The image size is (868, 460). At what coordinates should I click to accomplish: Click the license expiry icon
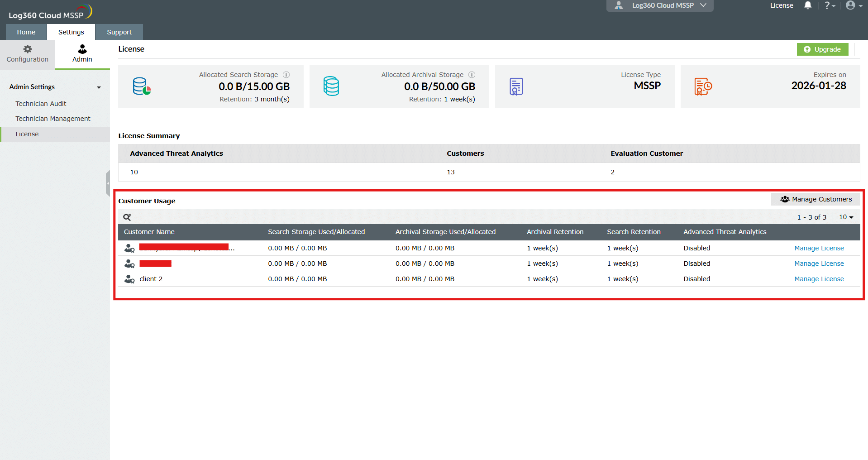click(703, 86)
